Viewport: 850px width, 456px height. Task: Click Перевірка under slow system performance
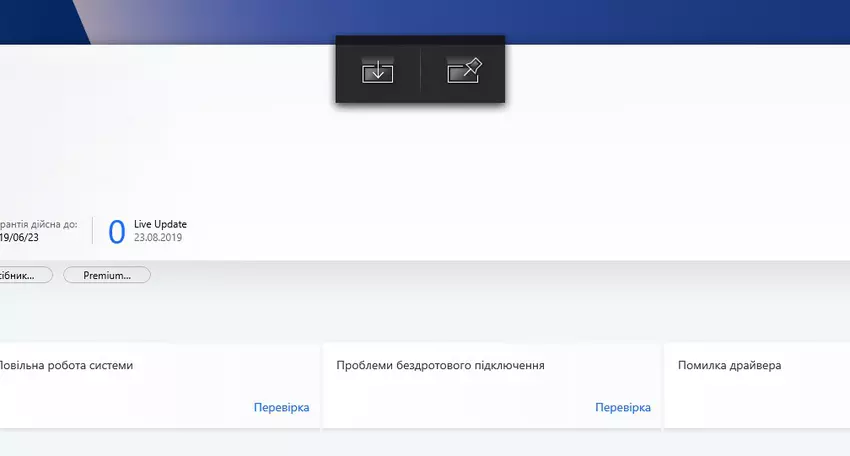pos(281,408)
